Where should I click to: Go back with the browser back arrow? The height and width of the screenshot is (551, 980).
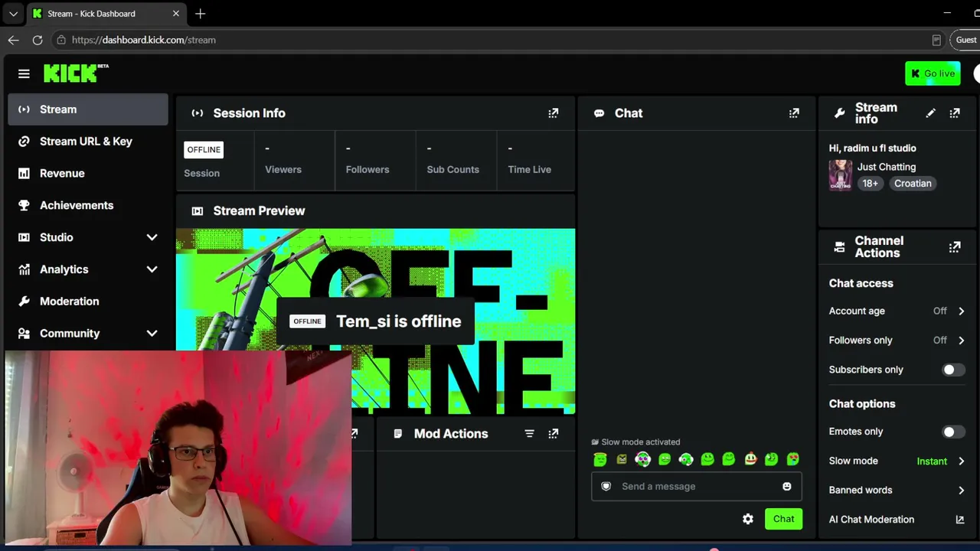pos(14,40)
